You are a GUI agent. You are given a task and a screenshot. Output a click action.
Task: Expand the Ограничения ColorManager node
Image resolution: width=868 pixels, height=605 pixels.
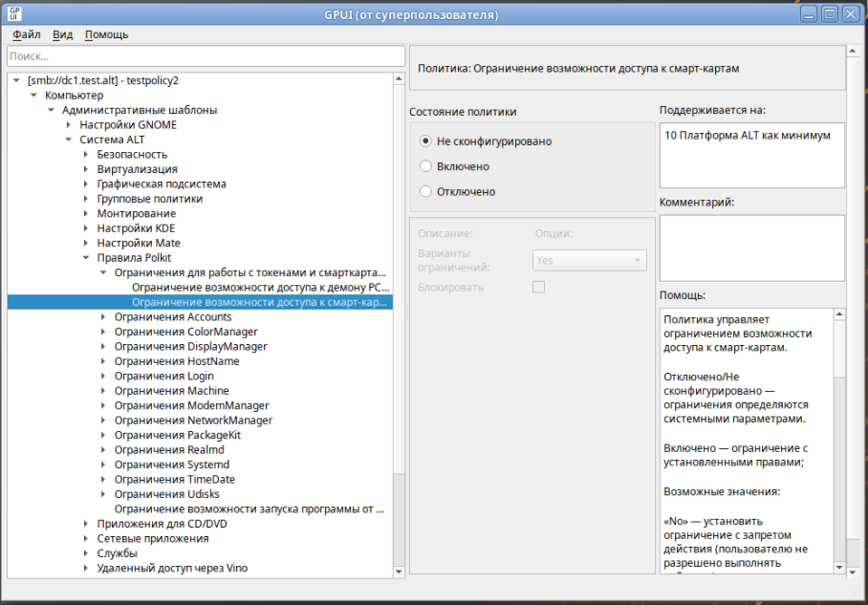103,332
